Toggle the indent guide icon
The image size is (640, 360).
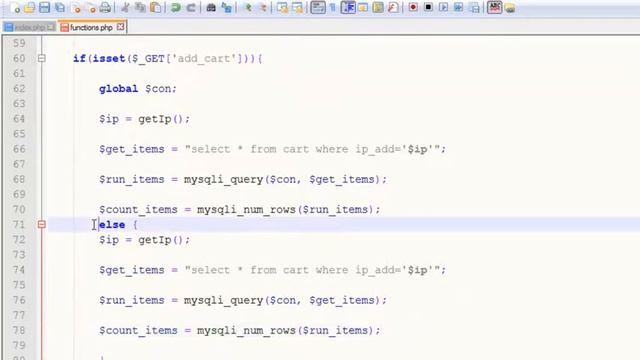coord(348,7)
